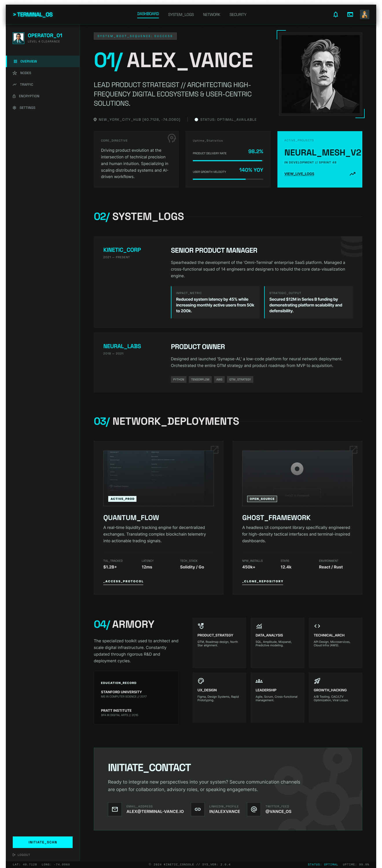The height and width of the screenshot is (868, 382).
Task: Switch to the SYSTEM_LOGS tab
Action: click(x=181, y=14)
